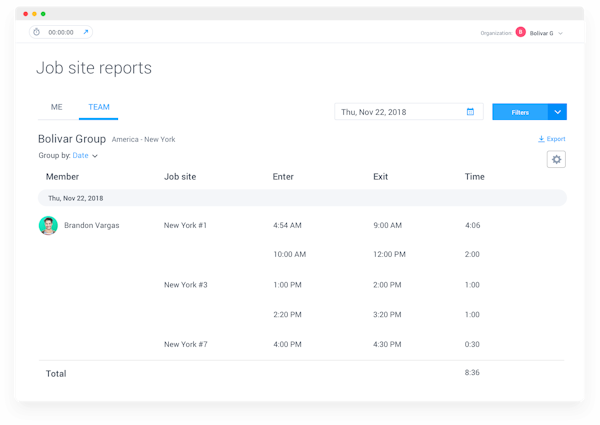Image resolution: width=600 pixels, height=425 pixels.
Task: Click the New York #7 job site entry
Action: [x=185, y=344]
